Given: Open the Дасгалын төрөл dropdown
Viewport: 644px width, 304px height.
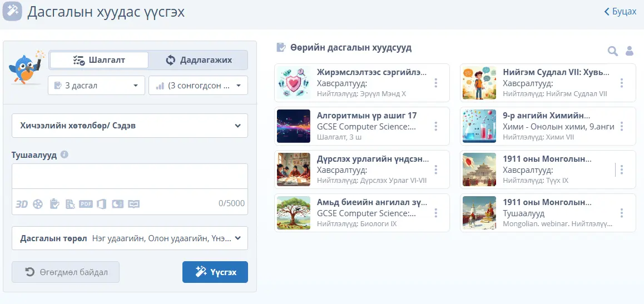Looking at the screenshot, I should (130, 238).
